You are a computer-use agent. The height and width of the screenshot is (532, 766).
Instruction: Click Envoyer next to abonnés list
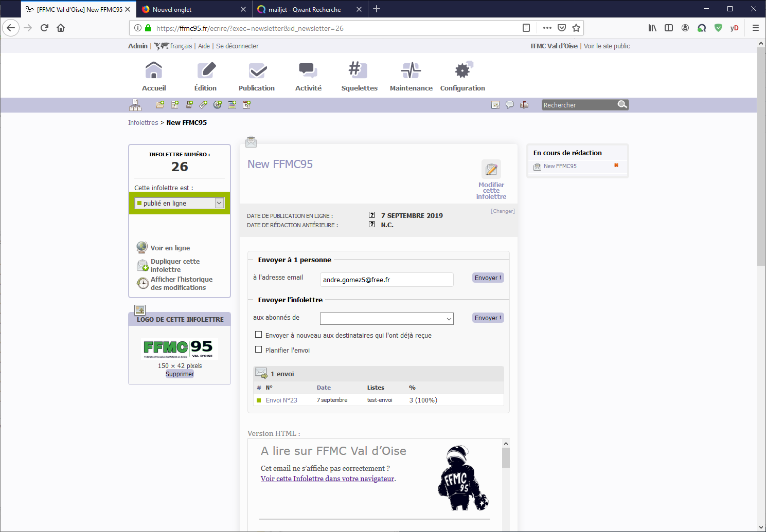point(488,318)
